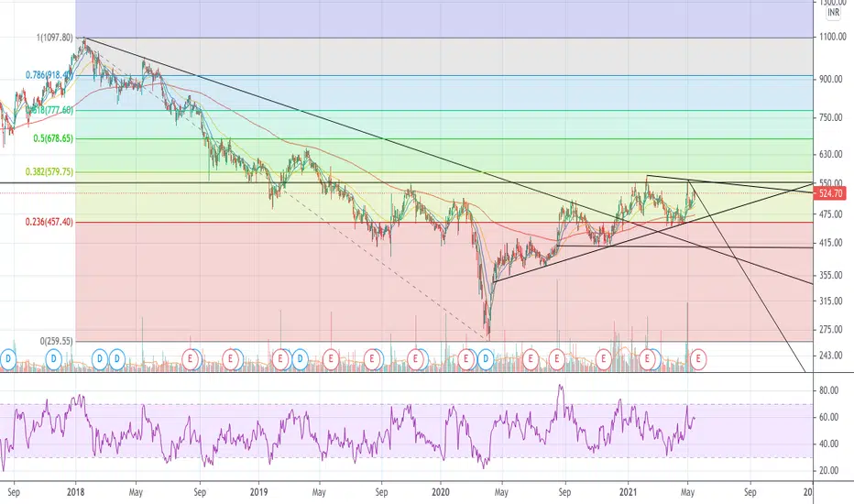Open the August 2018 earnings marker
This screenshot has height=504, width=854.
(x=190, y=359)
